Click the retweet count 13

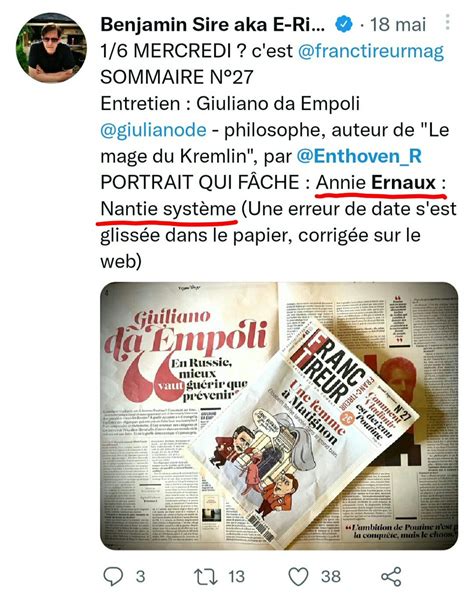(236, 576)
